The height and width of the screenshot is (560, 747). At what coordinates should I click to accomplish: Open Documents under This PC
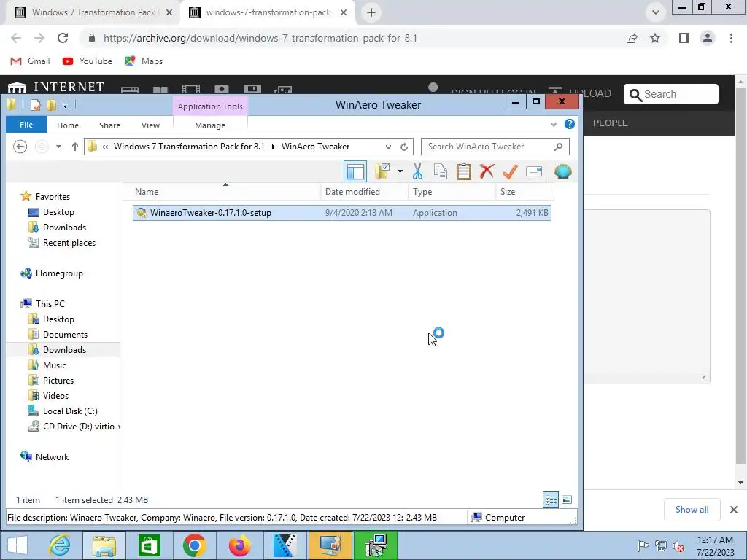[x=65, y=334]
